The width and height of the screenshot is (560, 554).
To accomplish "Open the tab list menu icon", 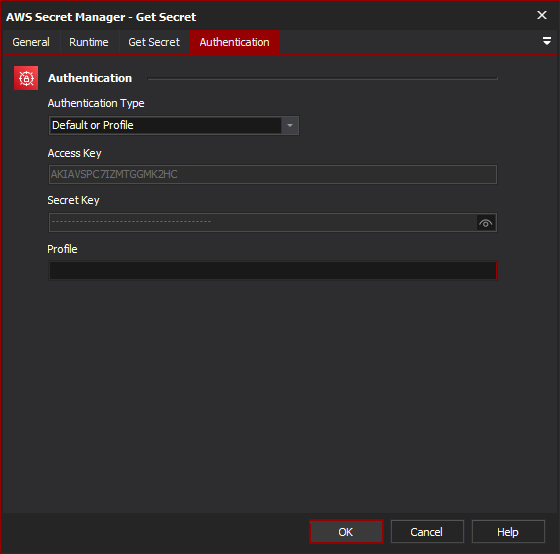I will click(x=546, y=41).
